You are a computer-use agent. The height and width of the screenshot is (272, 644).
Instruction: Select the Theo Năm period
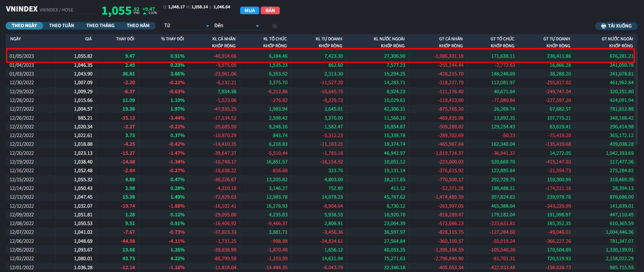click(x=138, y=25)
